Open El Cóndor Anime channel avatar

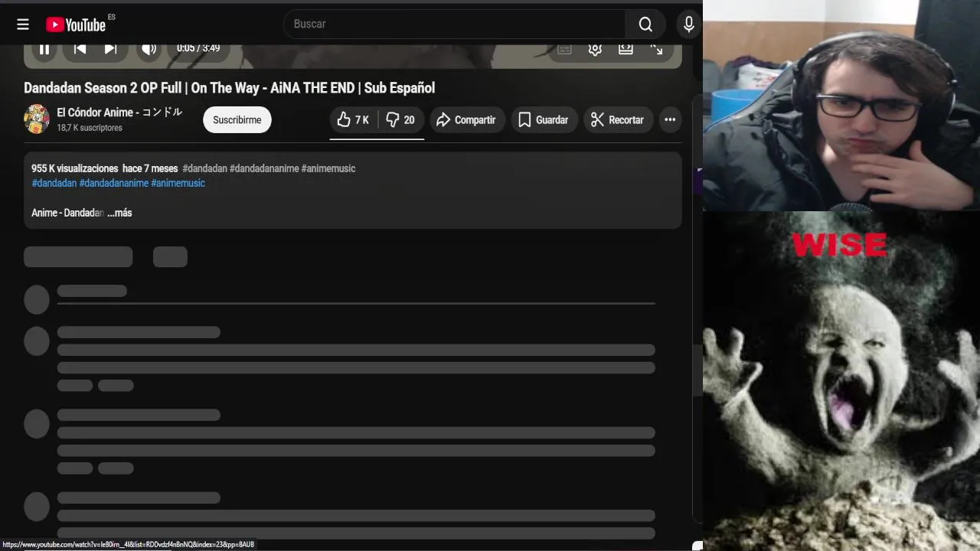pyautogui.click(x=37, y=119)
